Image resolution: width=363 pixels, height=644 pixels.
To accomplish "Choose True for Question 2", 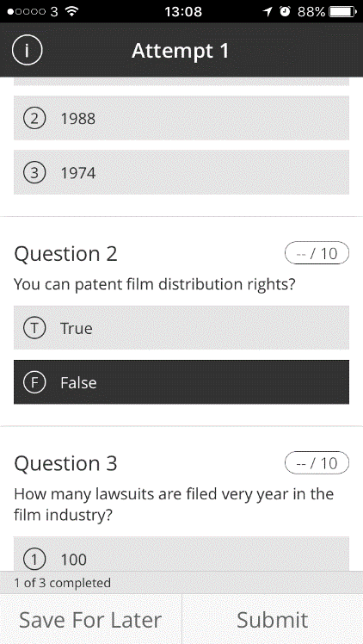I will point(181,328).
